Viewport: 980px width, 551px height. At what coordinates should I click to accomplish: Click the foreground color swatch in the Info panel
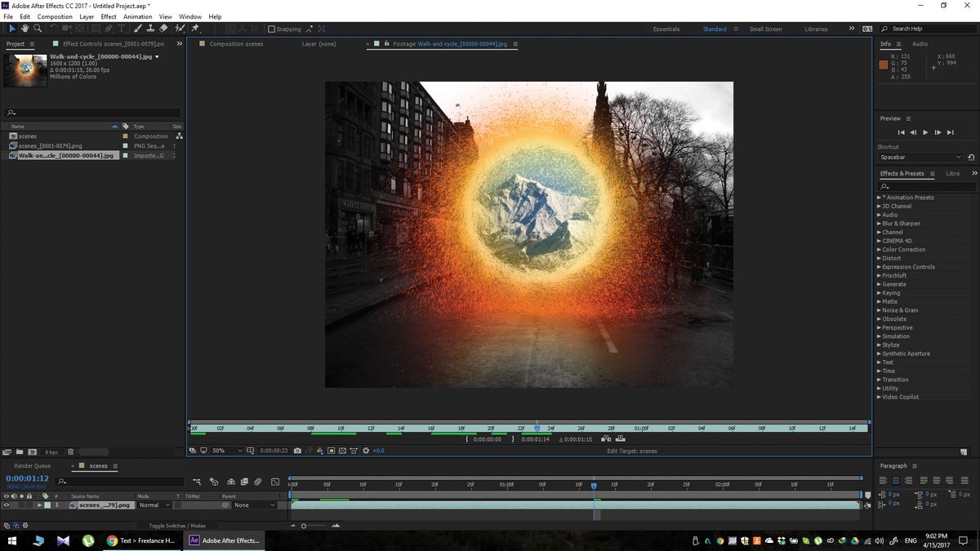pos(883,64)
